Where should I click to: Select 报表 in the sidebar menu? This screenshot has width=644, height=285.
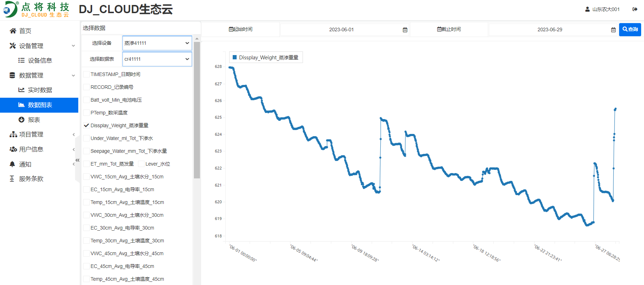pos(34,120)
